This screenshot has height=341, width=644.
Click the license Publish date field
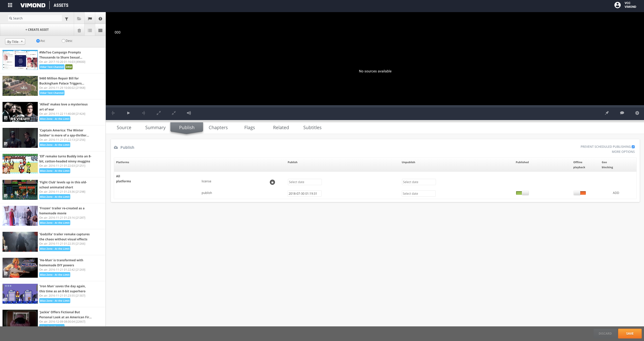(x=305, y=182)
